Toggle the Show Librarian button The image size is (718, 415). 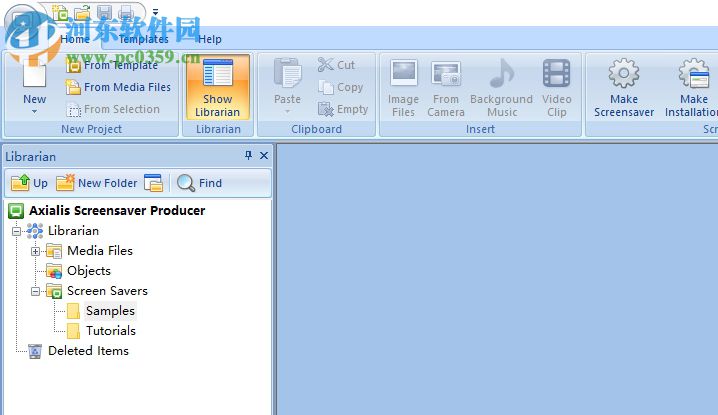coord(218,87)
